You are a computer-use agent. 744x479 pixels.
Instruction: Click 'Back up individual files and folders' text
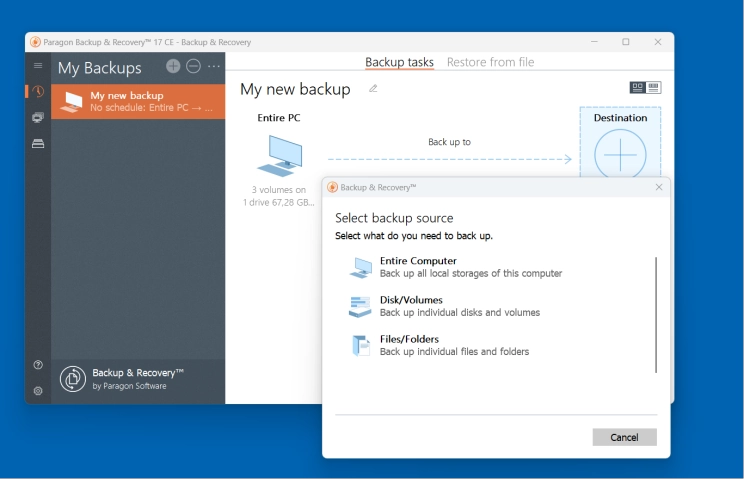[454, 352]
